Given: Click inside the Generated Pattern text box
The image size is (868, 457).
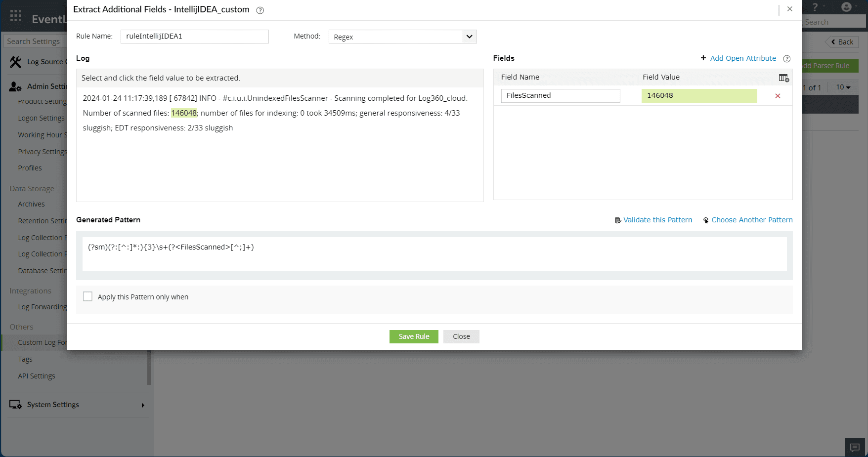Looking at the screenshot, I should pos(434,254).
